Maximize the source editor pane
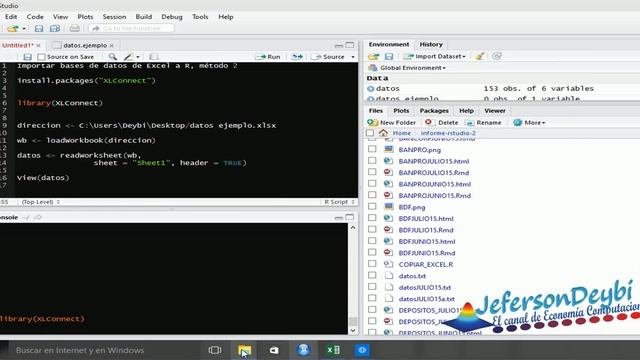Image resolution: width=640 pixels, height=360 pixels. point(350,45)
